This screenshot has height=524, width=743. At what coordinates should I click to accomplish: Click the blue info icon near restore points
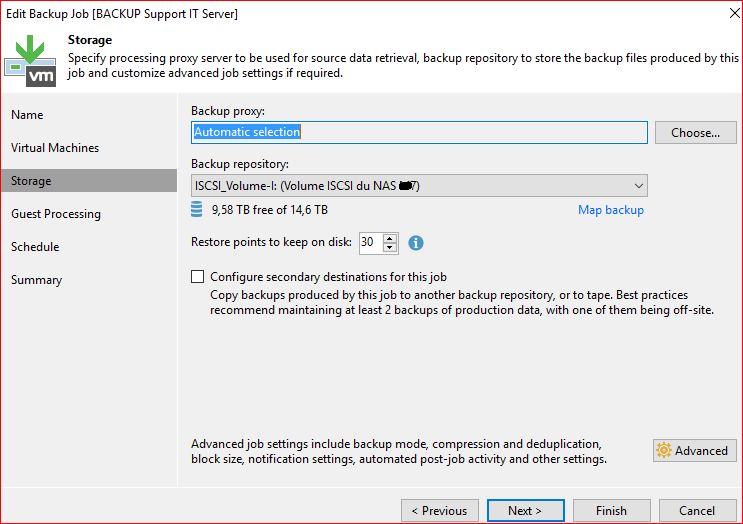pos(416,242)
